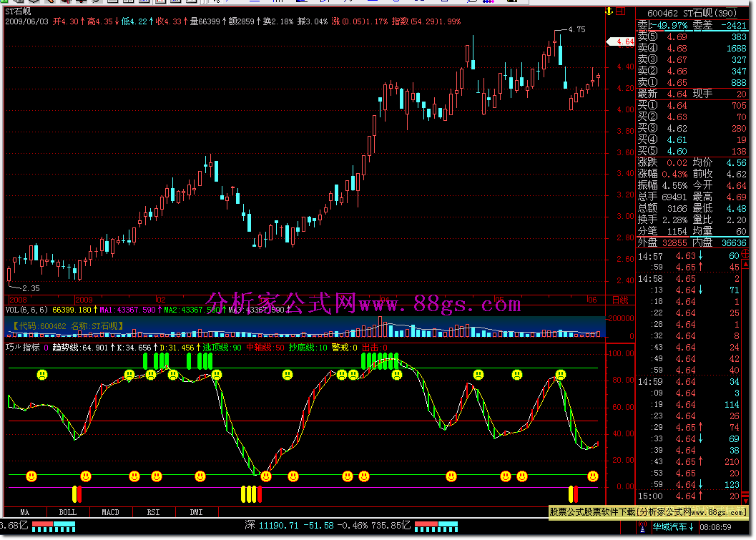The image size is (756, 540).
Task: Click the 4.75 high price label on chart
Action: [576, 29]
